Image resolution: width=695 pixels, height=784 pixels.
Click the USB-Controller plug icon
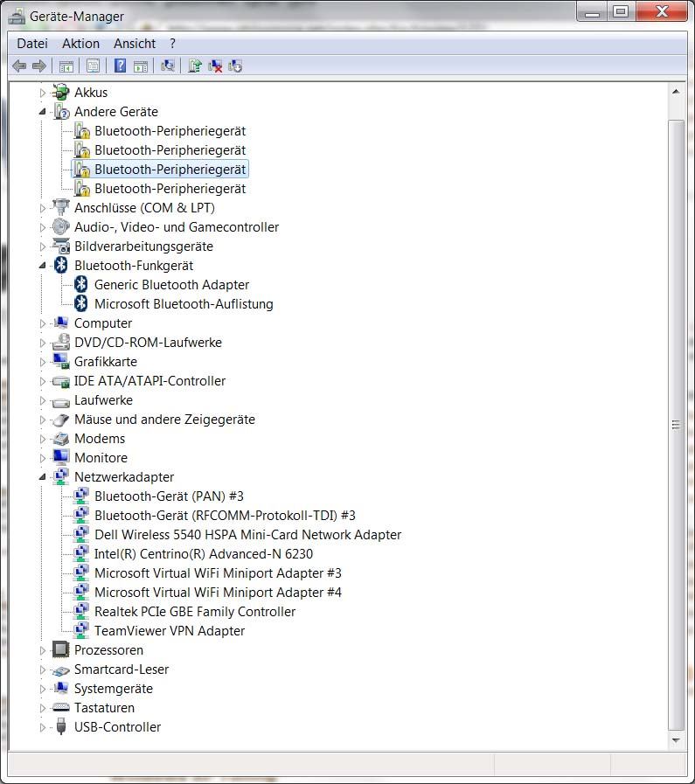click(x=61, y=726)
